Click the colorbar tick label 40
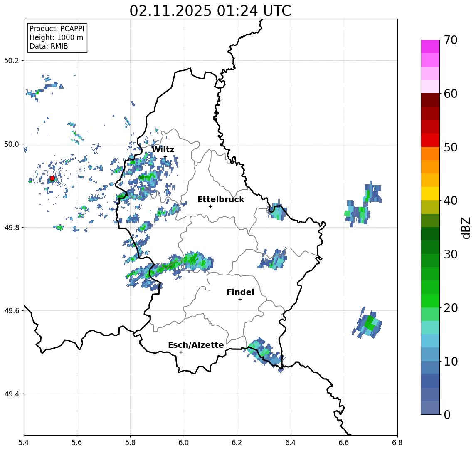The width and height of the screenshot is (476, 451). pos(451,201)
